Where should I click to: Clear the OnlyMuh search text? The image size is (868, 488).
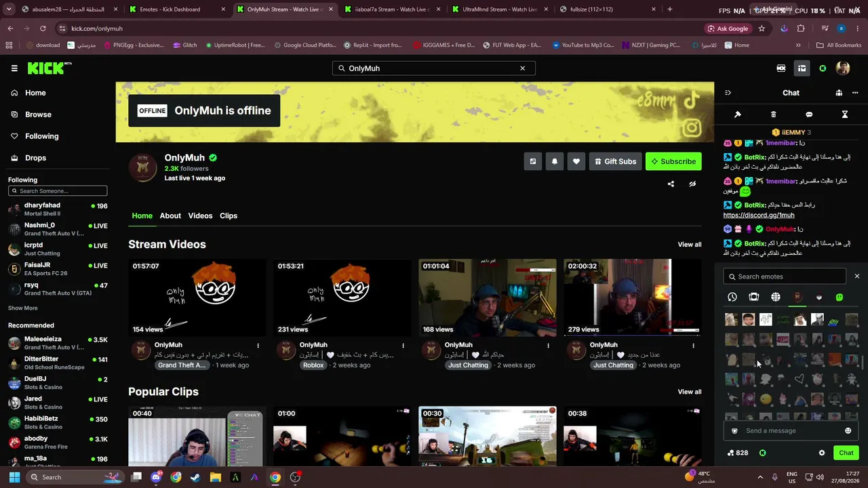522,68
